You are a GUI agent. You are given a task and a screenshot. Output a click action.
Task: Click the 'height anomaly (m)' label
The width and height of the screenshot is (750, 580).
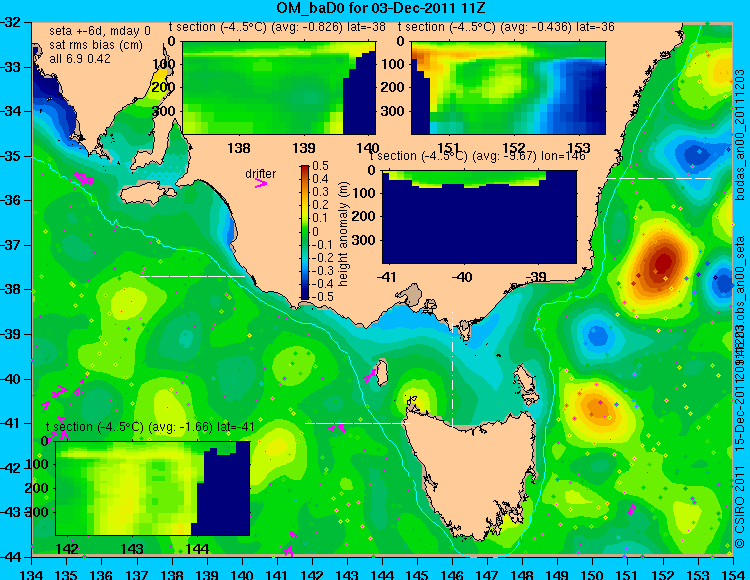point(343,234)
